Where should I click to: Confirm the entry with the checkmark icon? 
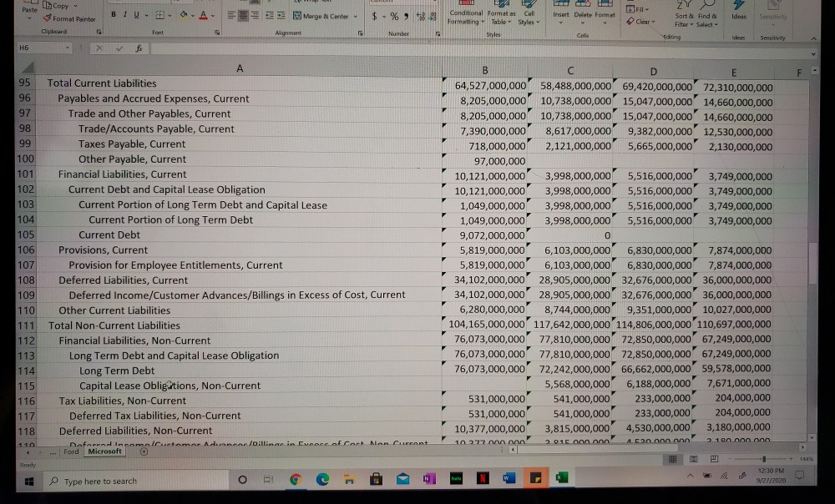tap(119, 48)
